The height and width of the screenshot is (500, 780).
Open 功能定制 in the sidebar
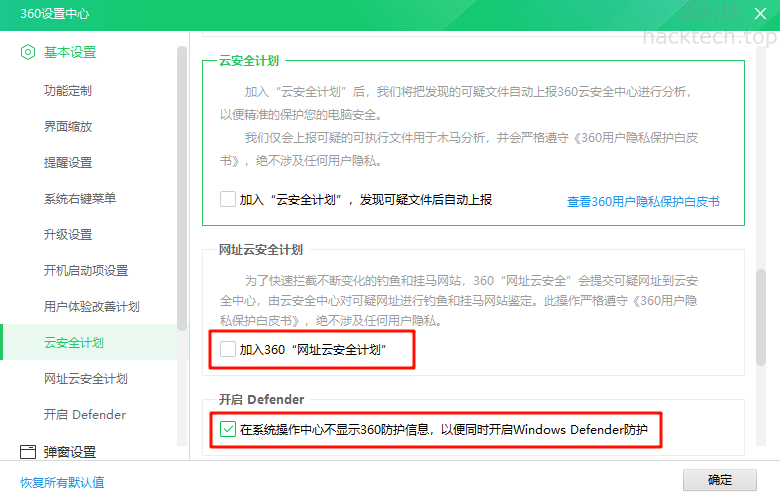[68, 91]
